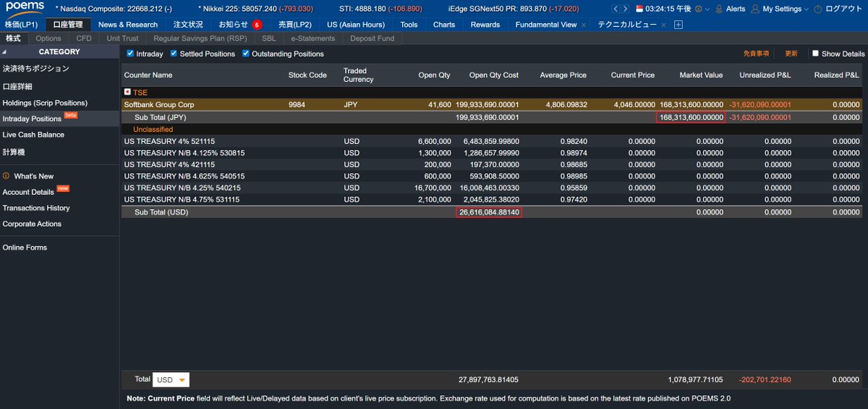Screen dimensions: 868x409
Task: Select SBL sub-tab
Action: 268,38
